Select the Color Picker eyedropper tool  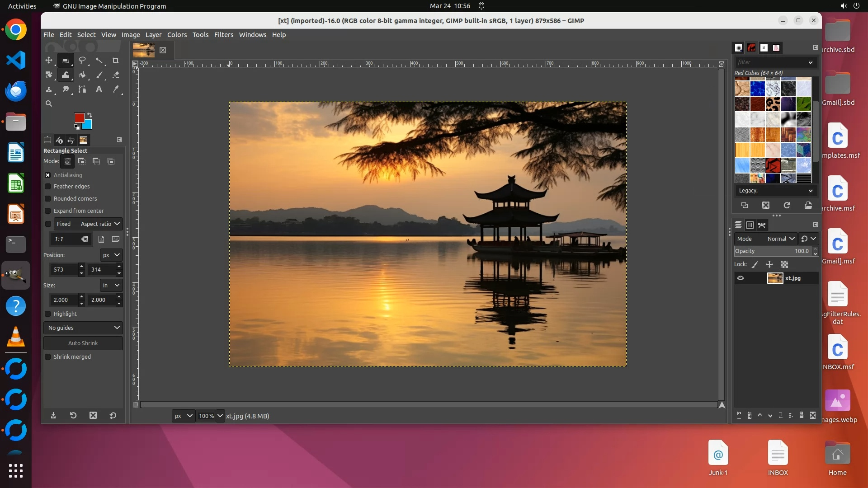(x=116, y=89)
